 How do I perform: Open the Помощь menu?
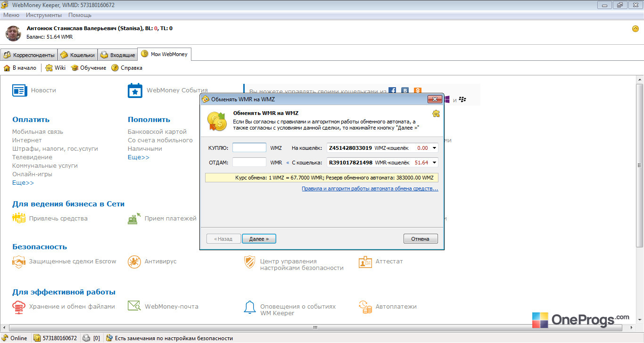click(80, 15)
